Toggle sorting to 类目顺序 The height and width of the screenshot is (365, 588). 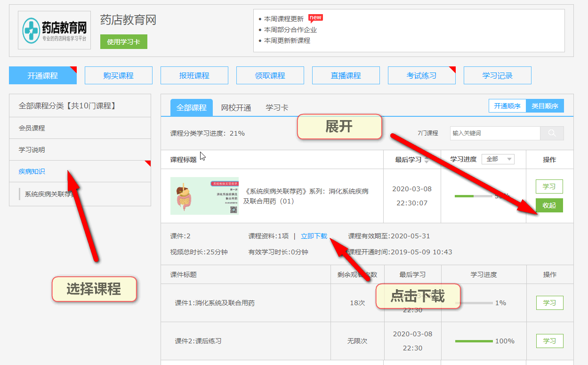point(545,106)
